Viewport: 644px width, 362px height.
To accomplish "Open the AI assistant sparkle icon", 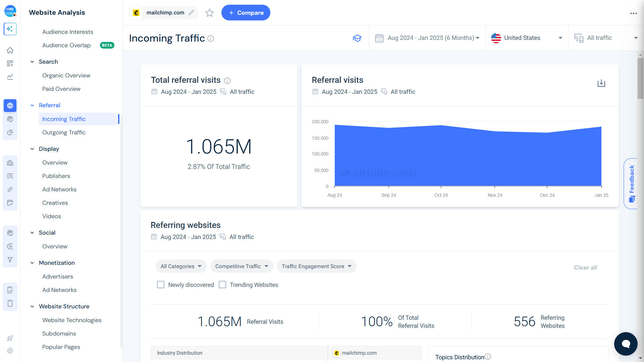I will pyautogui.click(x=10, y=29).
